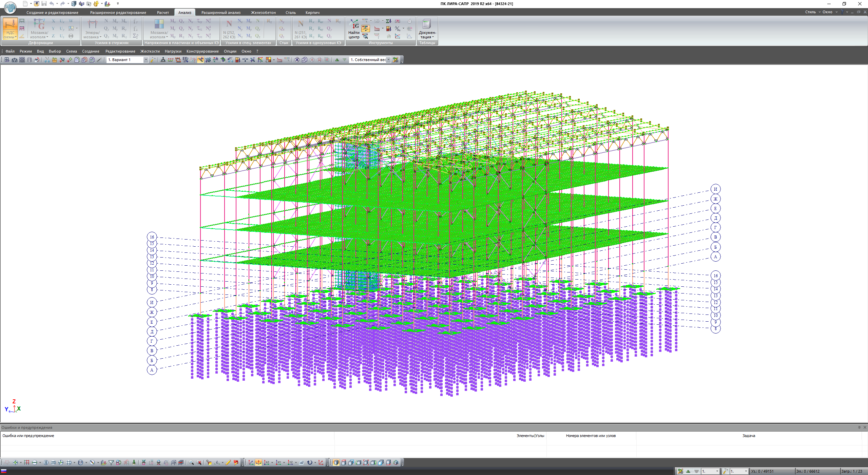Select the XZ plane projection icon
The width and height of the screenshot is (868, 475).
pos(267,462)
